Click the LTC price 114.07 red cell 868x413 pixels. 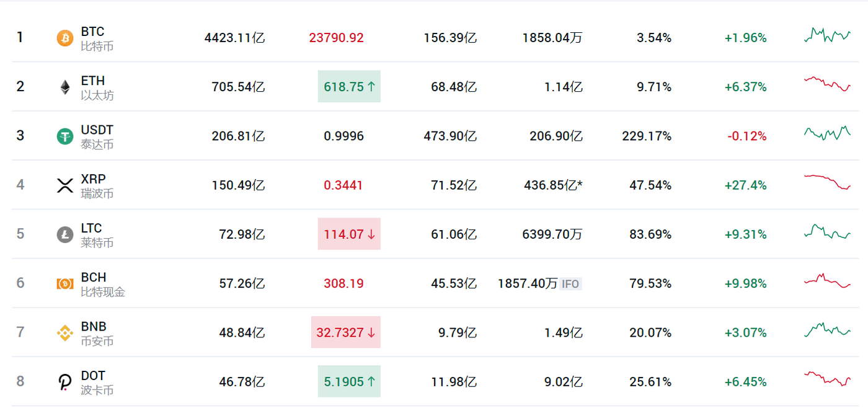point(349,234)
